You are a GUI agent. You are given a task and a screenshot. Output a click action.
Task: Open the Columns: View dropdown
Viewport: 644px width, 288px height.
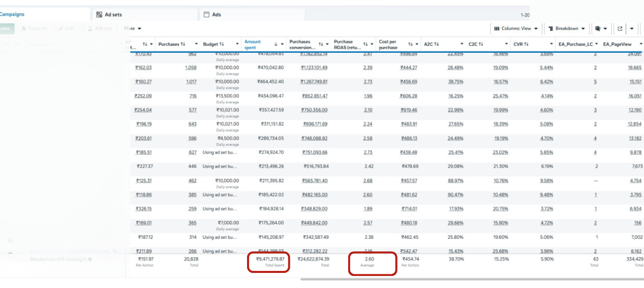[516, 29]
